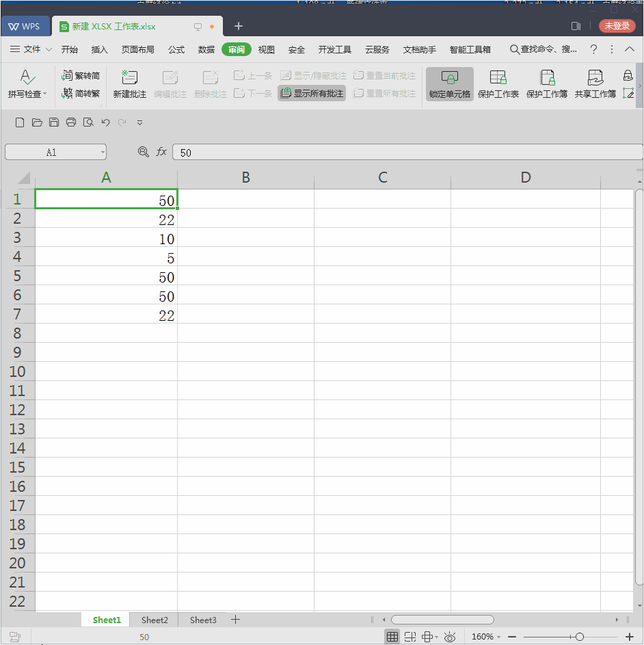Click the 共享工作簿 share workbook icon

pyautogui.click(x=595, y=77)
